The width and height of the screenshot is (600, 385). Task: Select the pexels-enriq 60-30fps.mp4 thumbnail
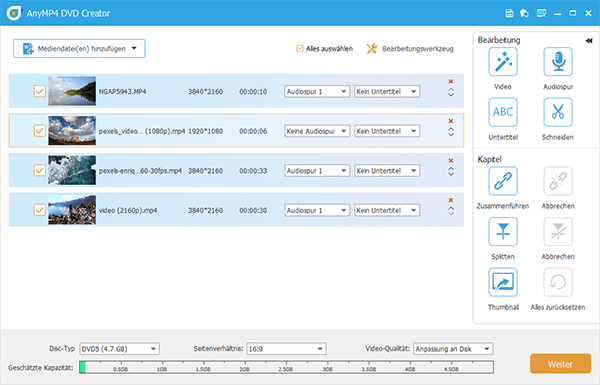click(x=72, y=170)
